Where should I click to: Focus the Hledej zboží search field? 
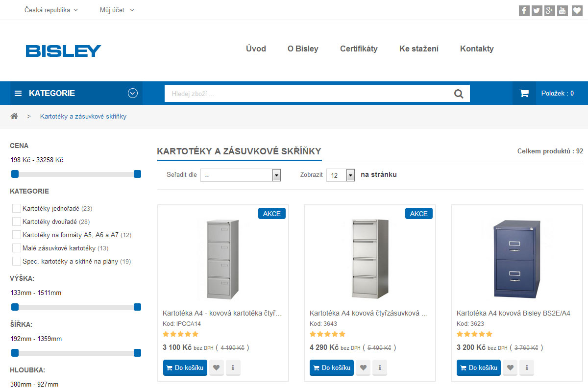click(306, 94)
